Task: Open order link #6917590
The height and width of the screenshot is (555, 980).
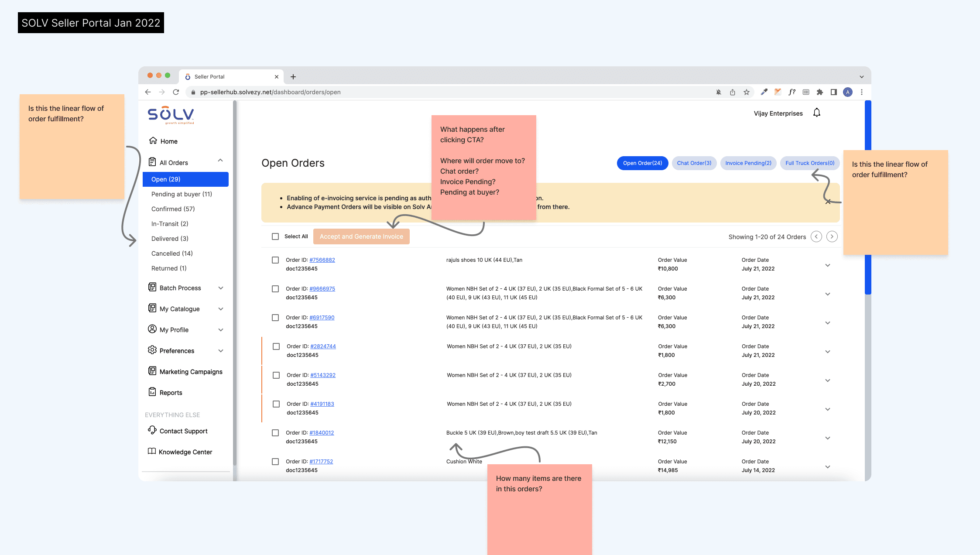Action: [322, 318]
